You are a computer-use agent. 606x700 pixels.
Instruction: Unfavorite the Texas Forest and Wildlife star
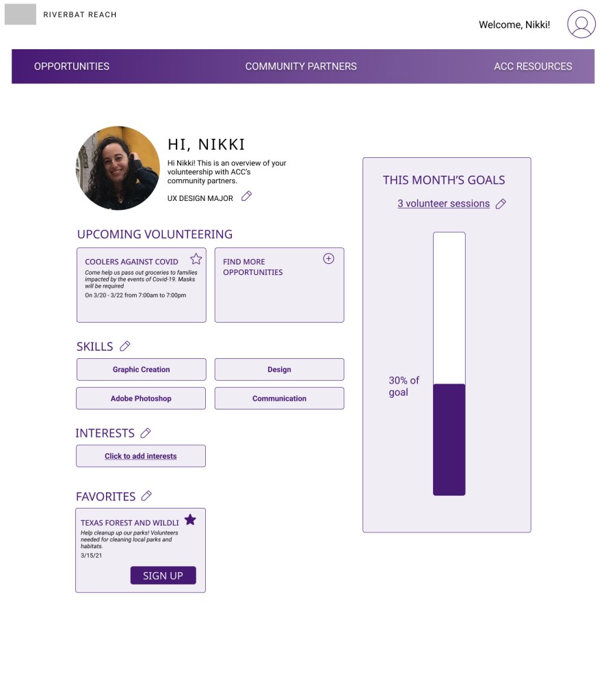point(190,520)
